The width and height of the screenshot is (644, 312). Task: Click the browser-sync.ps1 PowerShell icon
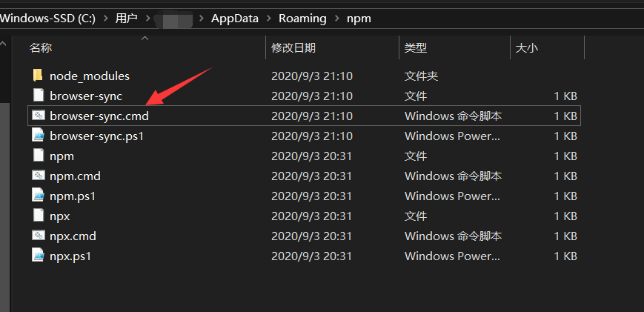click(x=38, y=136)
